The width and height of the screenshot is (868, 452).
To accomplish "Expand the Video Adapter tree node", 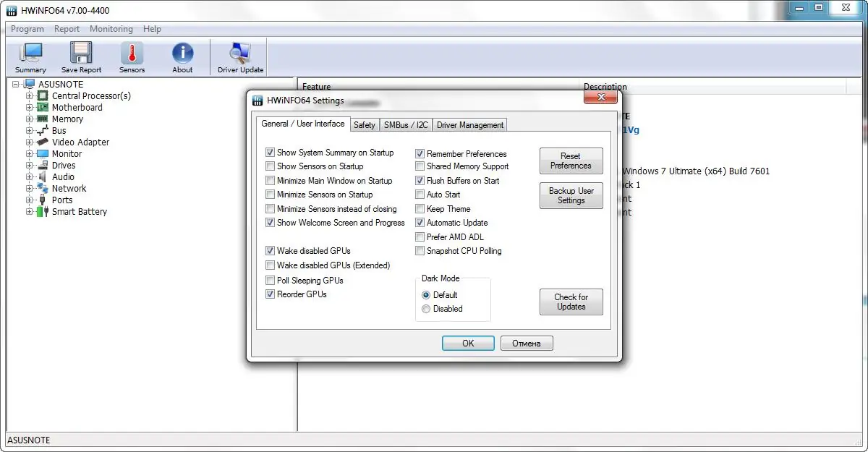I will (x=30, y=142).
